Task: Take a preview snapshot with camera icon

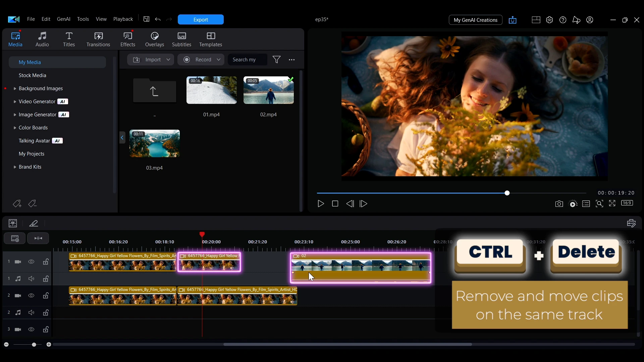Action: pos(559,204)
